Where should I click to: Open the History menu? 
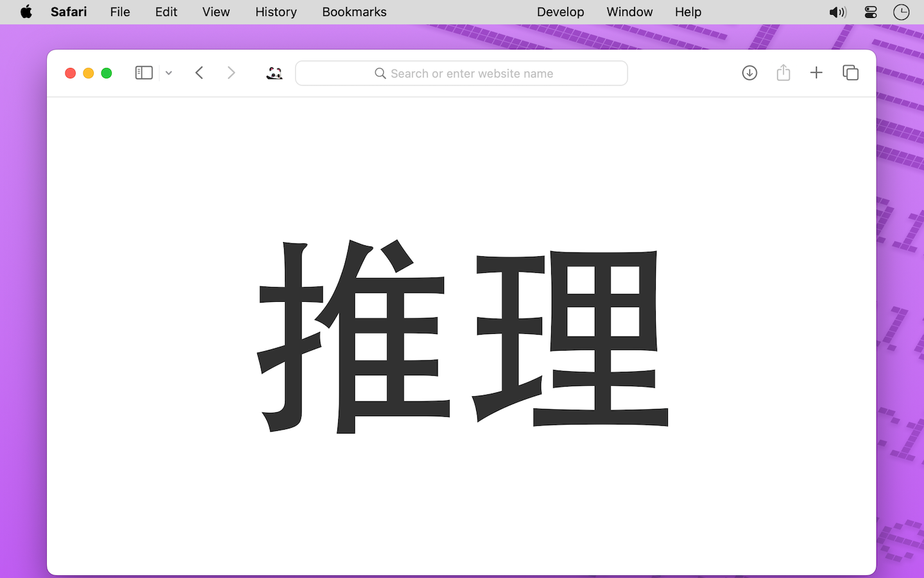pos(276,12)
